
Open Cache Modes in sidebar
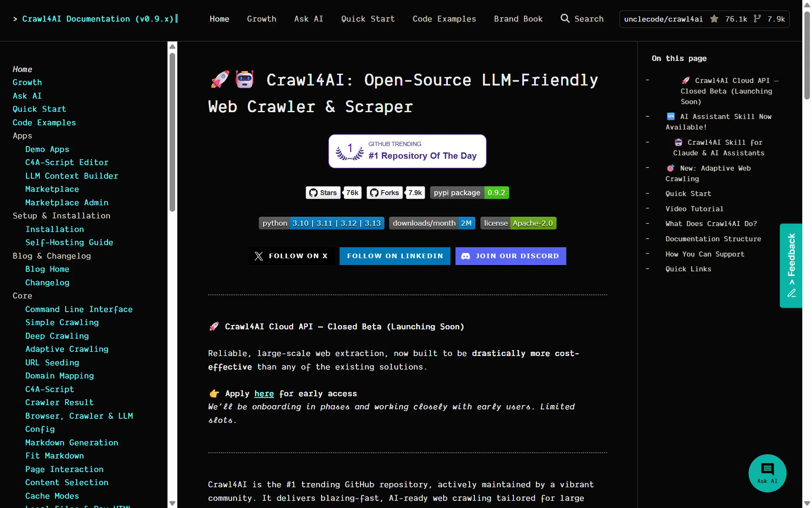pyautogui.click(x=52, y=496)
